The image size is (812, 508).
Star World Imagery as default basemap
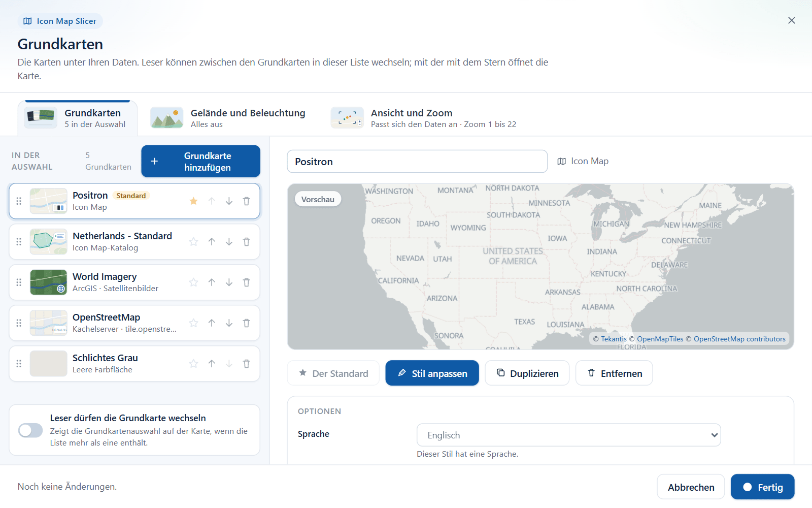193,282
